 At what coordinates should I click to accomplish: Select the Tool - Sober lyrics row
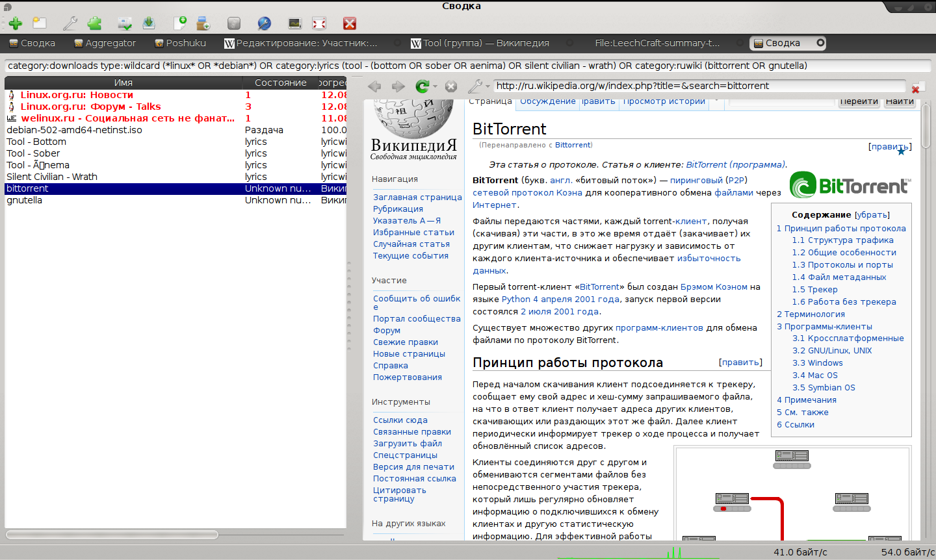[x=175, y=153]
